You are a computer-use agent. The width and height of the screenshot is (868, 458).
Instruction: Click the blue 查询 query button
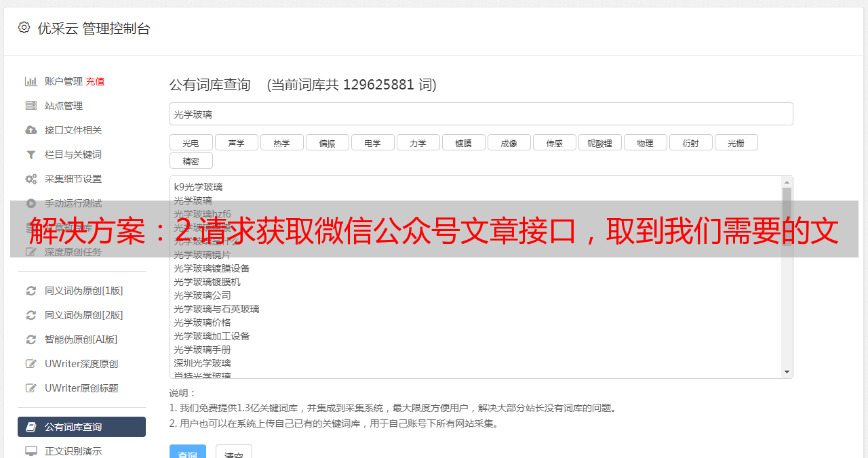[188, 452]
